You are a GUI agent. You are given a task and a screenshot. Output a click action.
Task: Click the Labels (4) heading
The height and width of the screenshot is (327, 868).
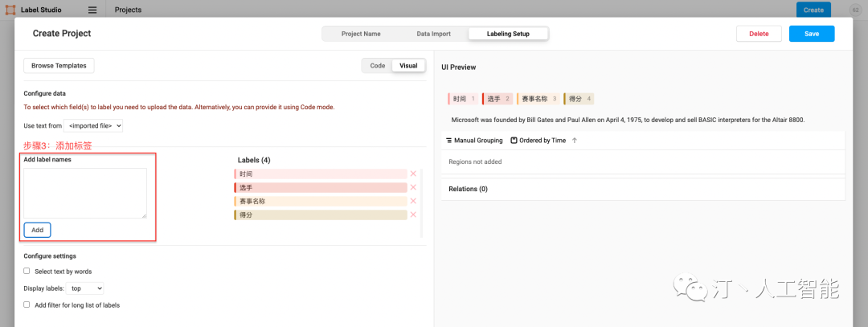pyautogui.click(x=254, y=160)
